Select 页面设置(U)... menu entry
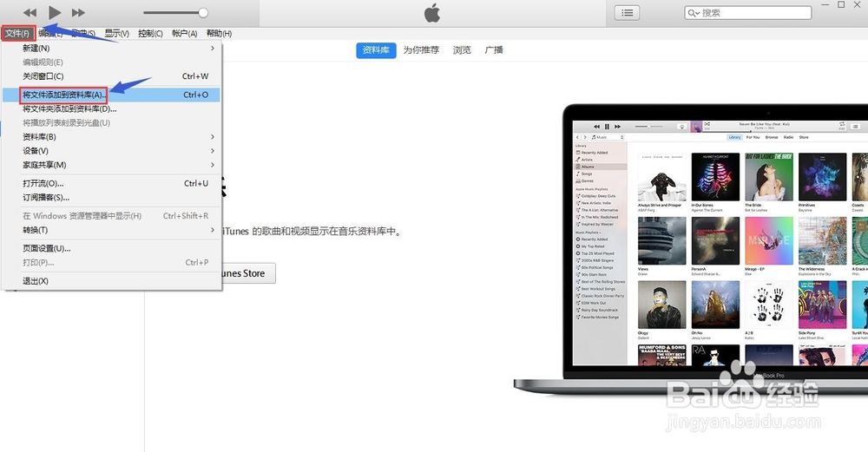The width and height of the screenshot is (868, 452). coord(111,248)
